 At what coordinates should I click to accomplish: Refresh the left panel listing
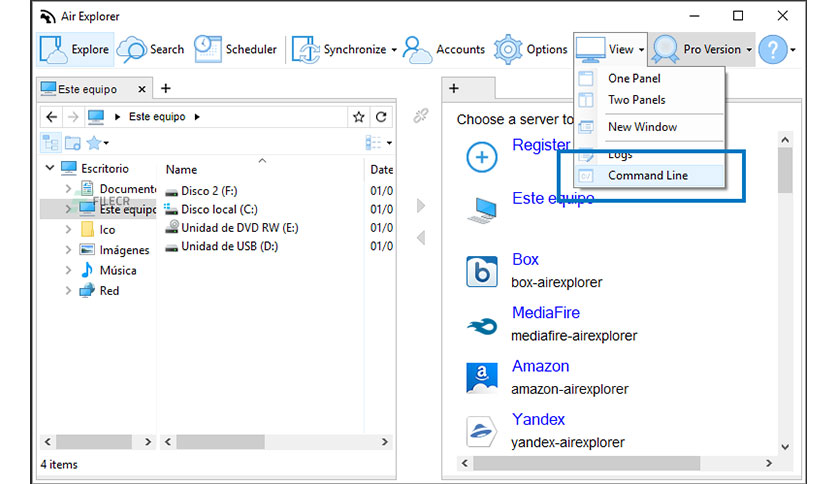point(381,117)
